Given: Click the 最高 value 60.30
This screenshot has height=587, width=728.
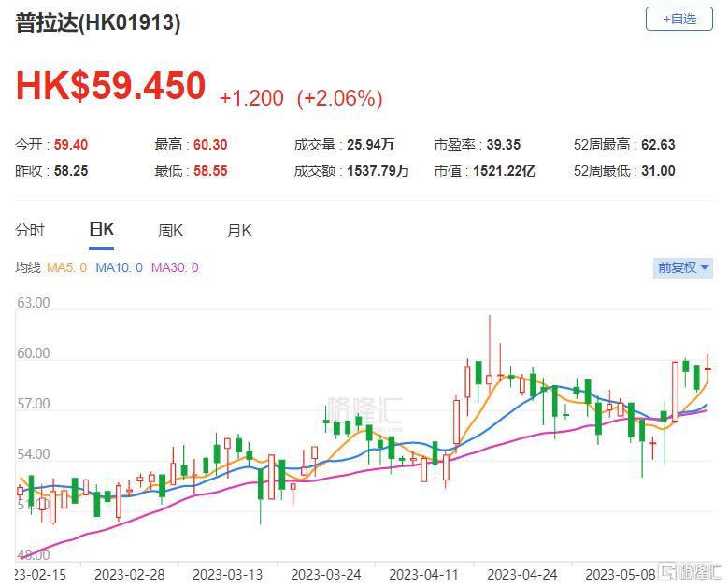Looking at the screenshot, I should (210, 145).
